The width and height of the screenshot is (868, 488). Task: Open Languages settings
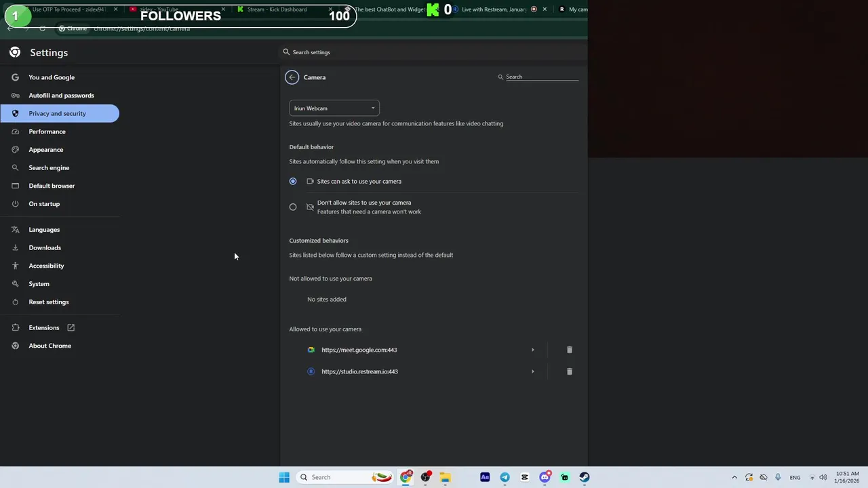click(x=44, y=230)
